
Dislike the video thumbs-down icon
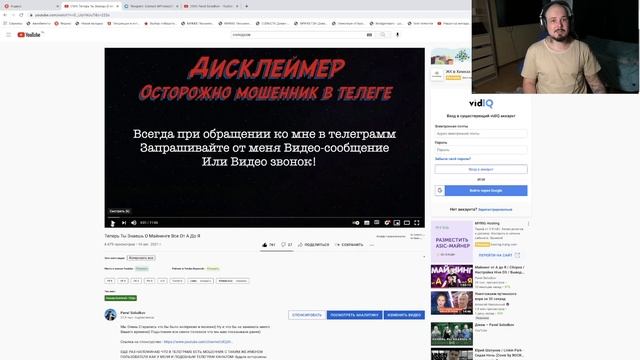coord(283,245)
